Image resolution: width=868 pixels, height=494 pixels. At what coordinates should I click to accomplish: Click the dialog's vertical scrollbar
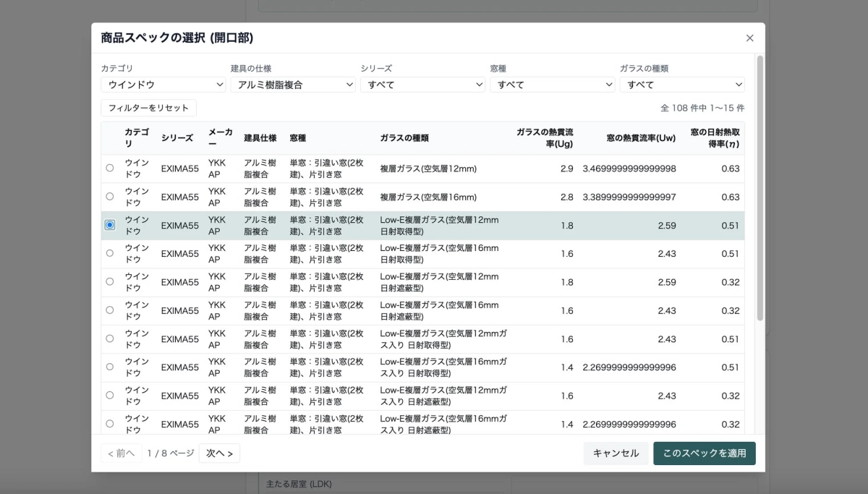pos(759,188)
